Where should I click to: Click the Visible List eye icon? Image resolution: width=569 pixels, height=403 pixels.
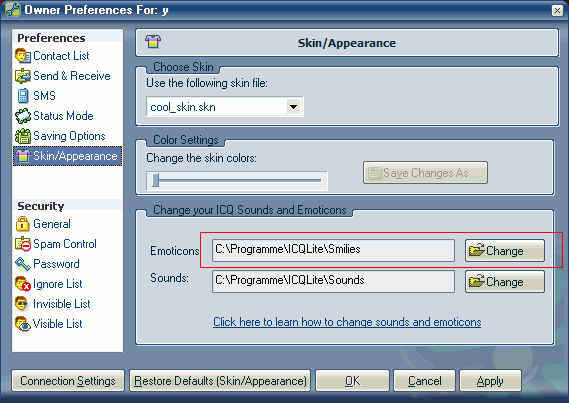(22, 324)
